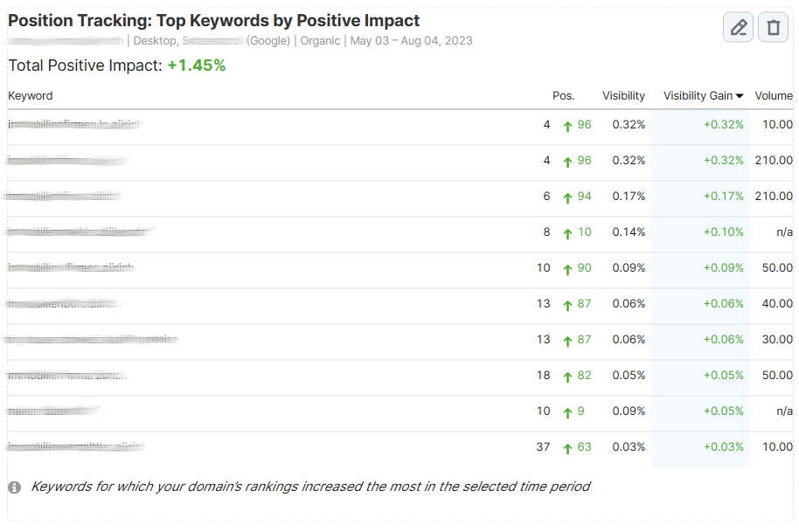Image resolution: width=799 pixels, height=532 pixels.
Task: Open the blurred keyword ranked at position 37
Action: 76,447
